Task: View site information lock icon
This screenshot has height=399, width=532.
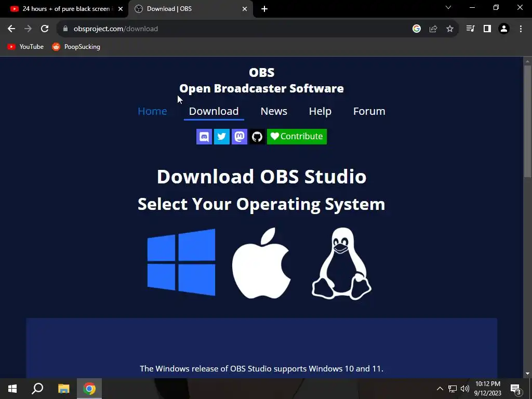Action: 65,29
